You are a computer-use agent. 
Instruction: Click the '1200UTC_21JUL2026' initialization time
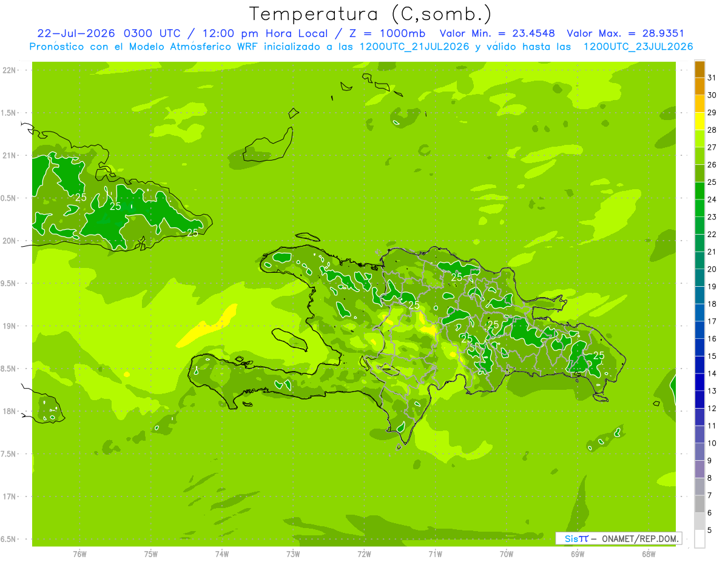[414, 47]
